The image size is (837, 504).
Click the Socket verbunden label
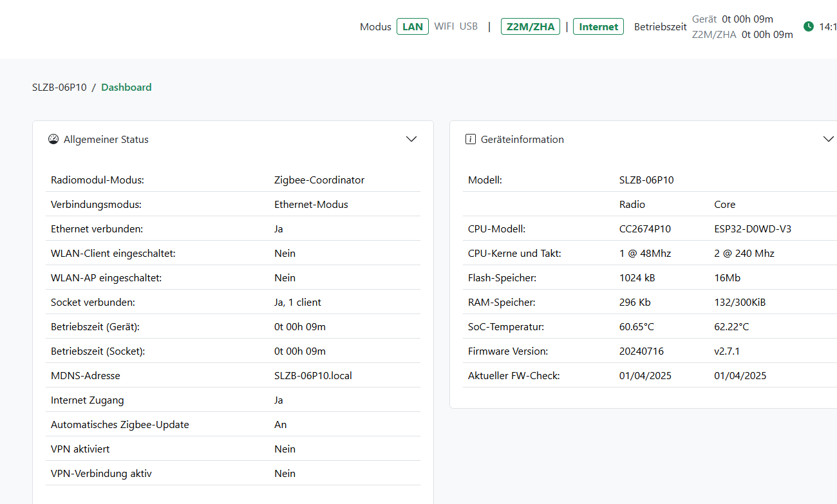pos(93,303)
